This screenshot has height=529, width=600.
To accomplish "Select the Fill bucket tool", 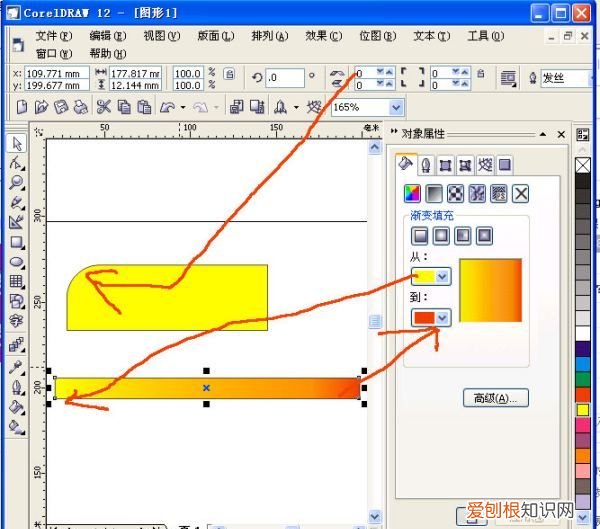I will tap(16, 407).
